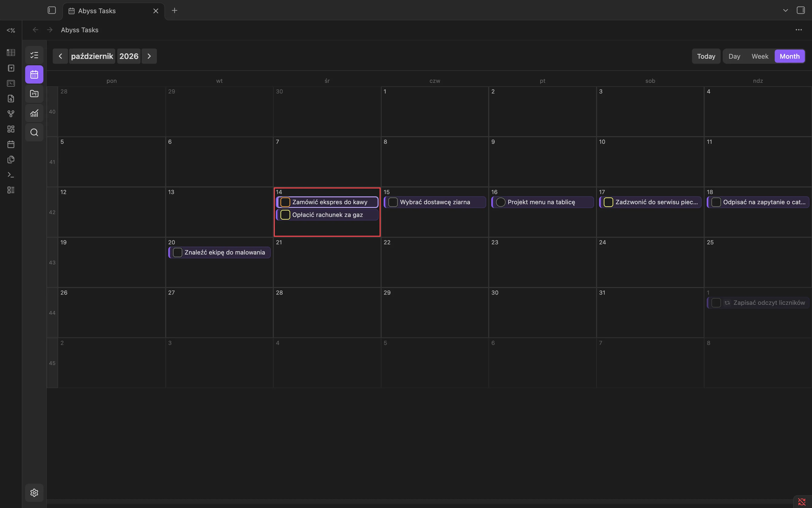Click the Templater ribbon icon
The height and width of the screenshot is (508, 812).
click(x=11, y=30)
